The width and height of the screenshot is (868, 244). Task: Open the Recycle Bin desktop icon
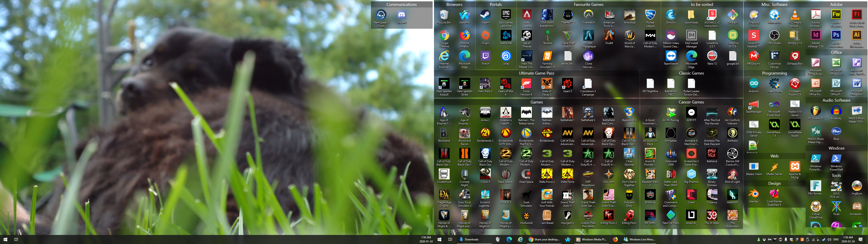pyautogui.click(x=444, y=17)
